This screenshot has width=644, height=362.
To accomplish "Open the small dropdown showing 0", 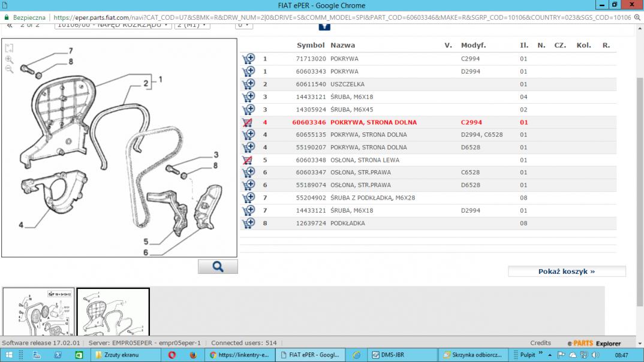I will point(243,25).
